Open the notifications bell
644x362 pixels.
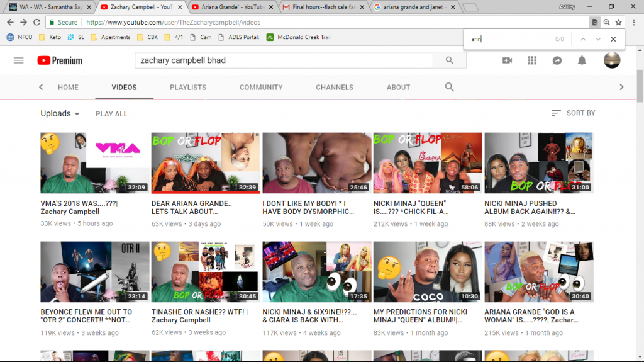[x=582, y=60]
